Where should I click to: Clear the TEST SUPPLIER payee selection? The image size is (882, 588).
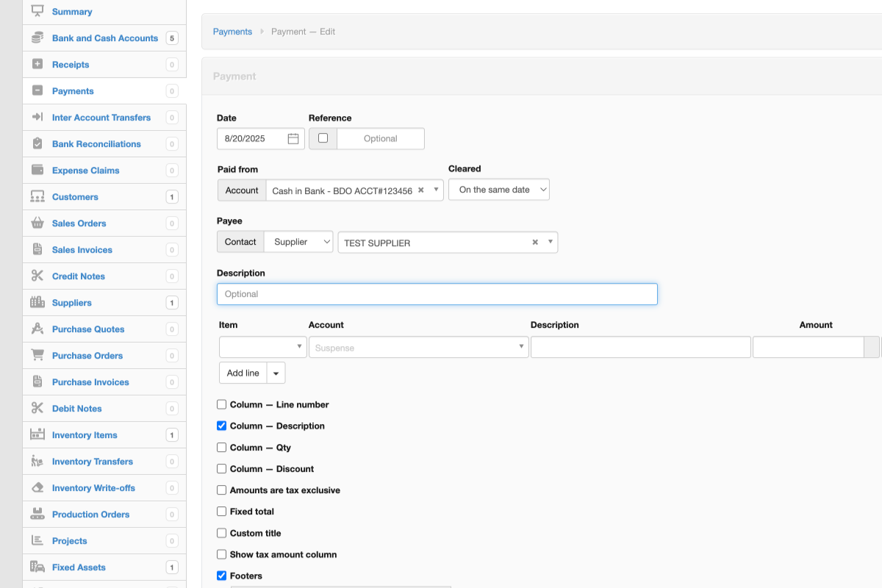pyautogui.click(x=535, y=243)
